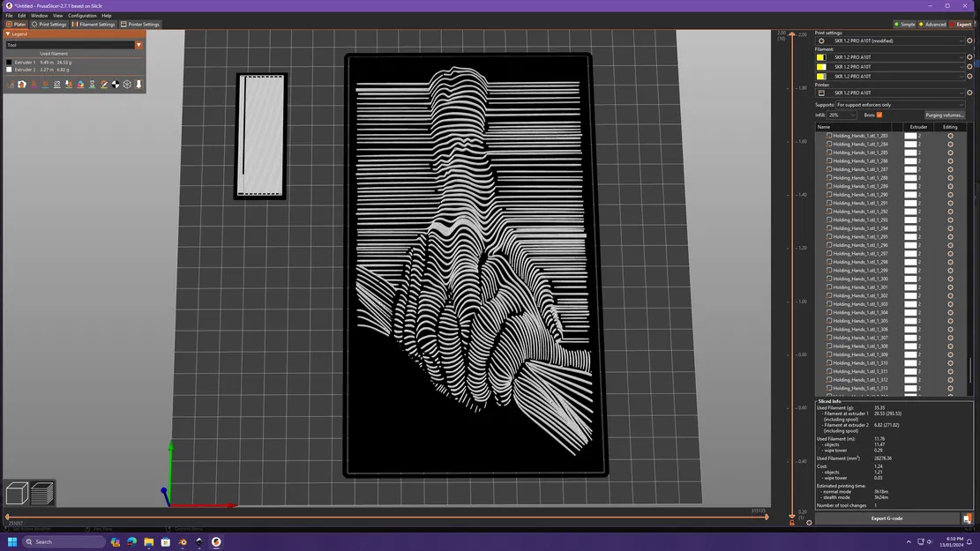The height and width of the screenshot is (551, 980).
Task: Toggle Print pauses hourglass icon in legend
Action: (x=92, y=85)
